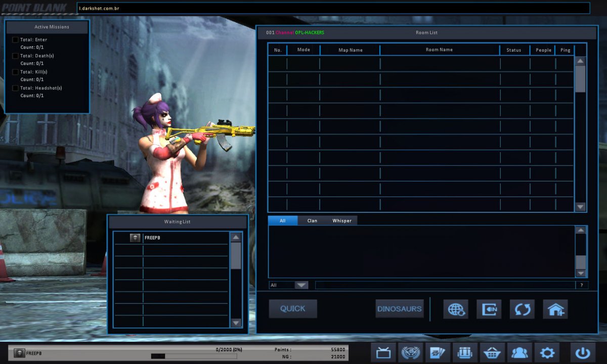Open the inventory backpack icon
Screen dimensions: 607x364
tap(465, 352)
